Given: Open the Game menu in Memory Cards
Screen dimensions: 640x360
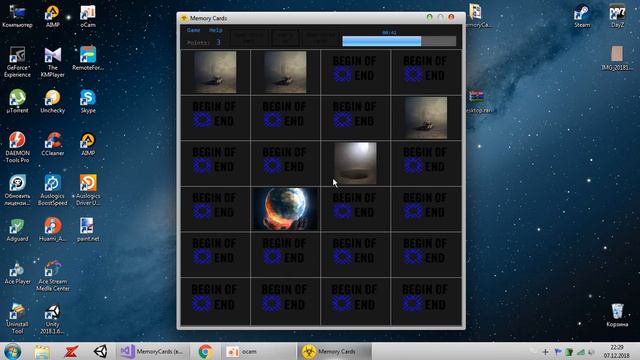Looking at the screenshot, I should (x=193, y=30).
